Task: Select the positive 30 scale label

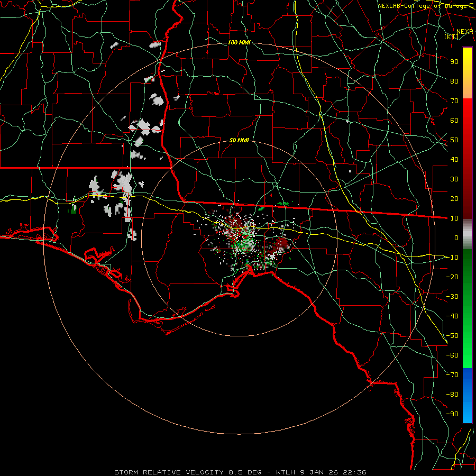Action: tap(454, 179)
